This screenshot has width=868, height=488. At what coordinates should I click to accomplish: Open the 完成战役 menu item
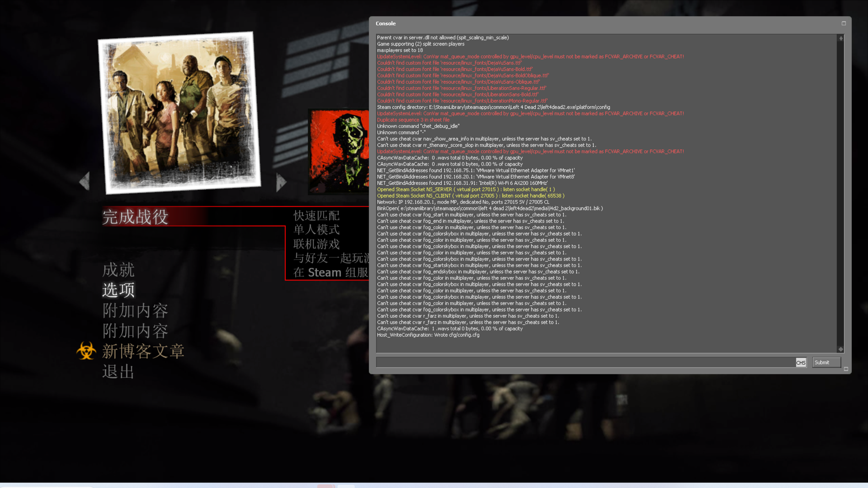coord(135,217)
